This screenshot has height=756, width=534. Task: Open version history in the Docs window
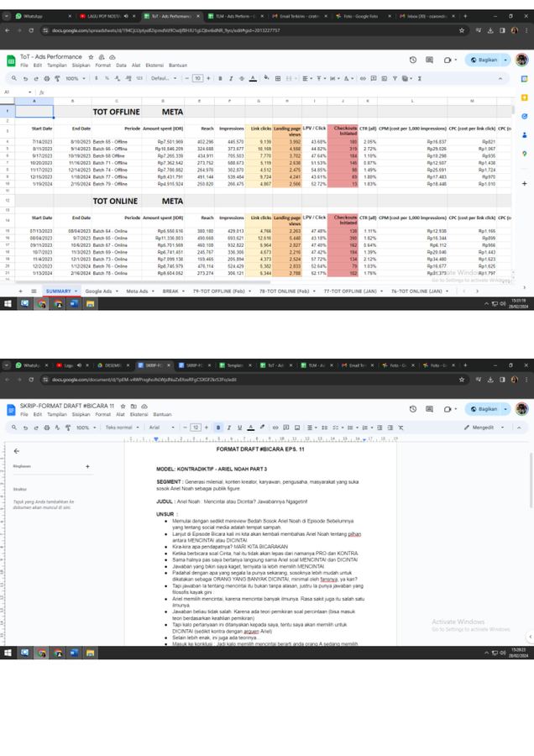click(413, 409)
